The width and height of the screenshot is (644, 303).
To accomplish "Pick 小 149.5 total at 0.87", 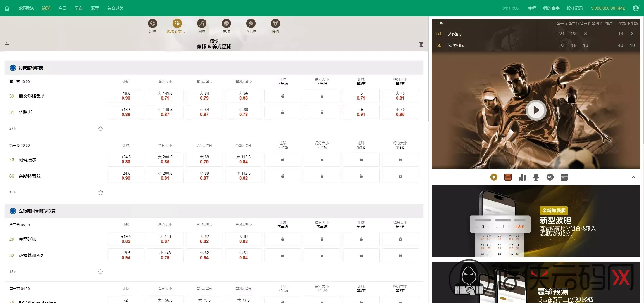I will point(165,112).
